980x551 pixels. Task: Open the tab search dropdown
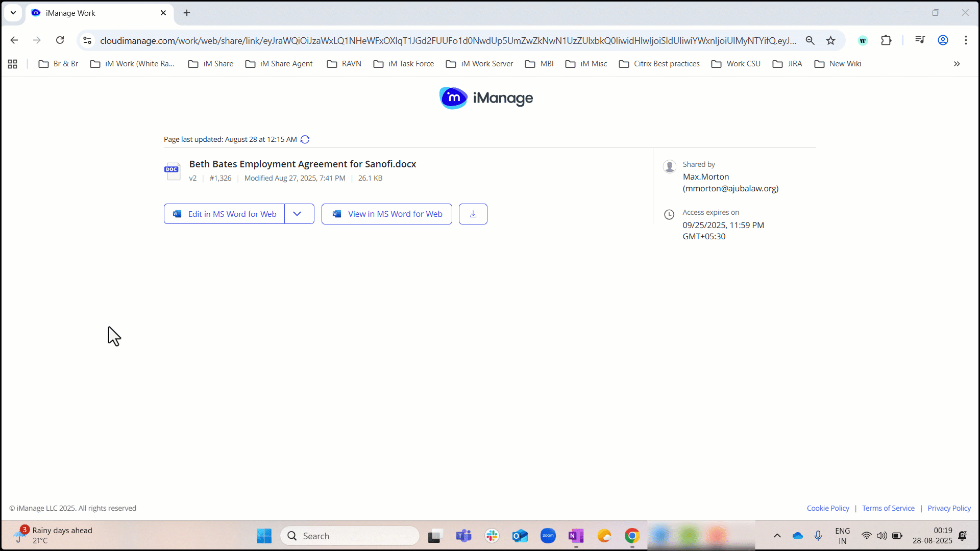[13, 13]
